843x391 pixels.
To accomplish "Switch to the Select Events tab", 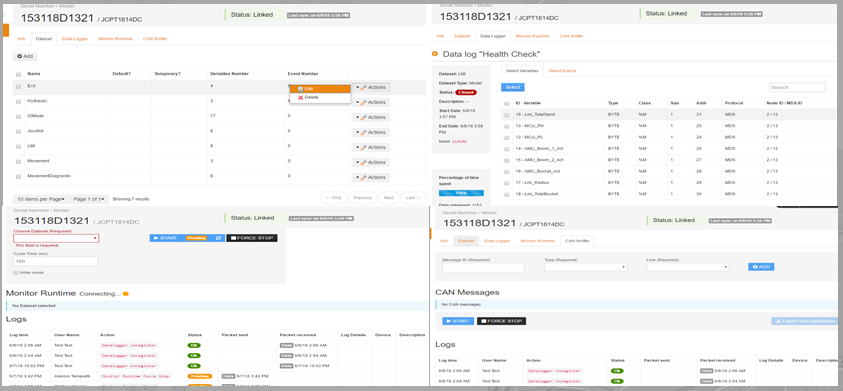I will point(562,71).
